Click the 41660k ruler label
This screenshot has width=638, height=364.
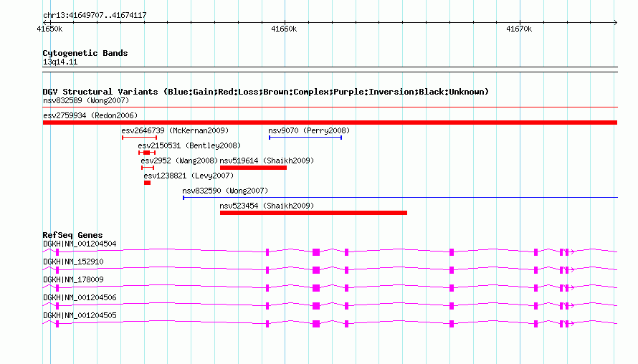(x=284, y=29)
